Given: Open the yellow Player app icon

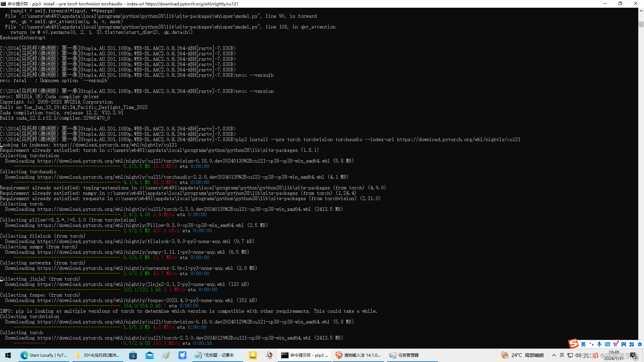Looking at the screenshot, I should (x=253, y=355).
